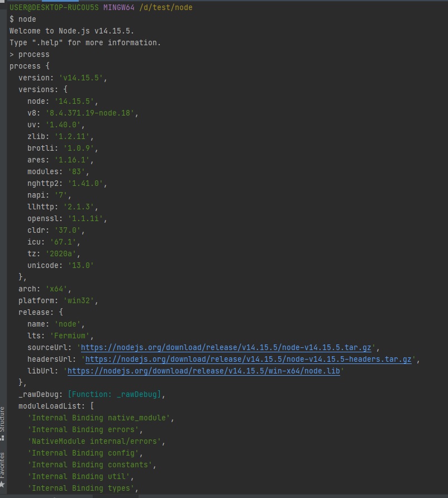This screenshot has height=498, width=448.
Task: Click the '/d/test/node' path in the prompt
Action: pyautogui.click(x=166, y=7)
